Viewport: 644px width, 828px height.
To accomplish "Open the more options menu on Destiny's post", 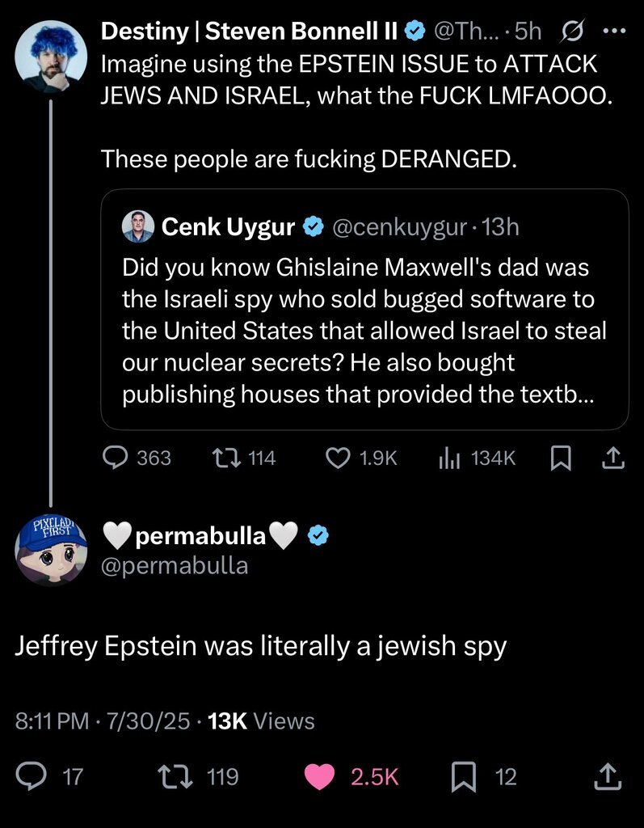I will 615,32.
